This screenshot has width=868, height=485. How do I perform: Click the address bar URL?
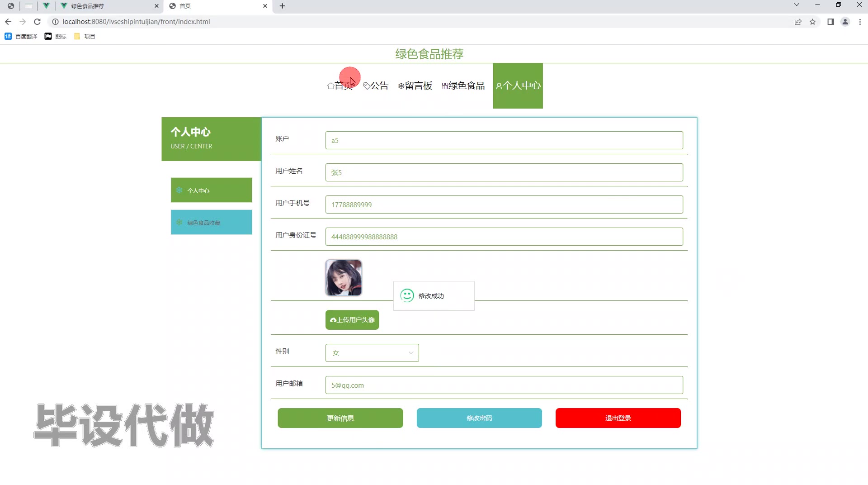[x=136, y=22]
